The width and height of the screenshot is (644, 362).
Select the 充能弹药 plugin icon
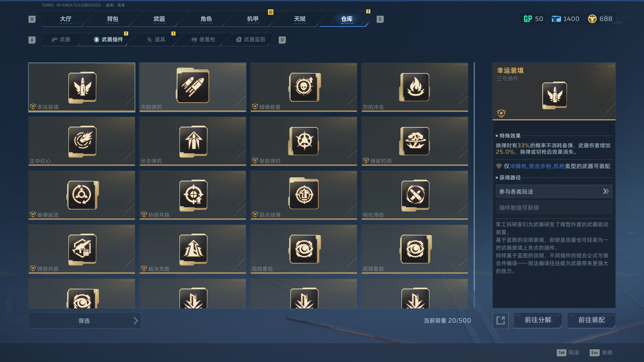click(x=193, y=86)
